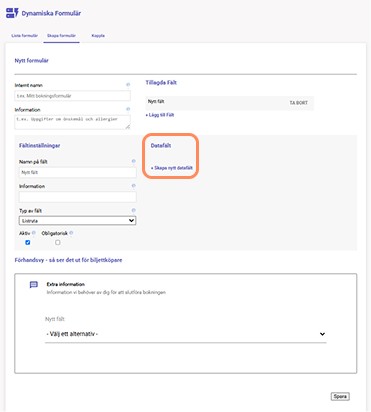Click the Datafält heading text
Screen dimensions: 371x412
161,146
